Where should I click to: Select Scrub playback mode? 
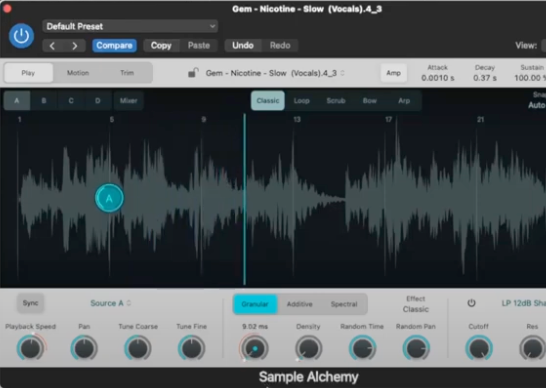pos(336,101)
